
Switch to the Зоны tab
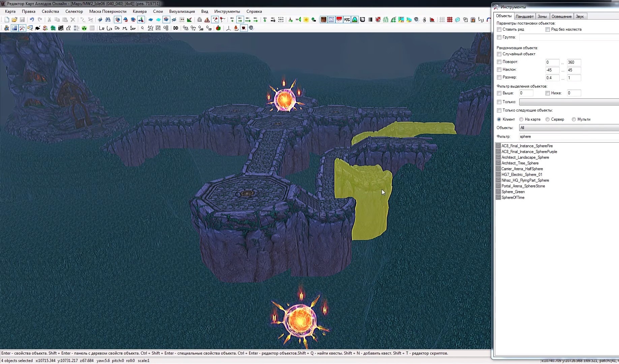[542, 17]
